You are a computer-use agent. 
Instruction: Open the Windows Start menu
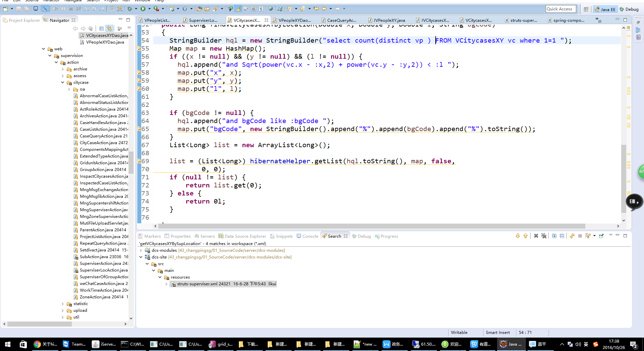click(x=7, y=344)
